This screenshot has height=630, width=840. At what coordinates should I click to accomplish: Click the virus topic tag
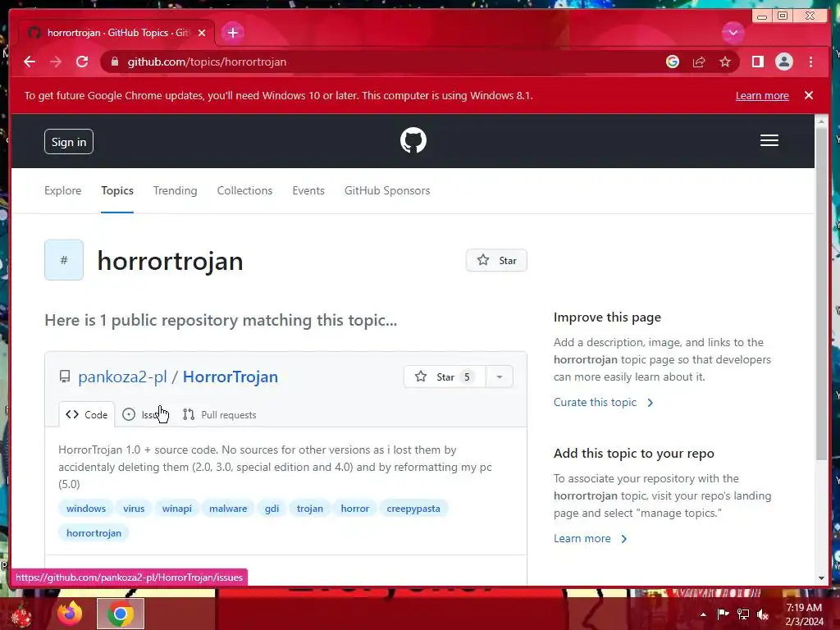[134, 509]
